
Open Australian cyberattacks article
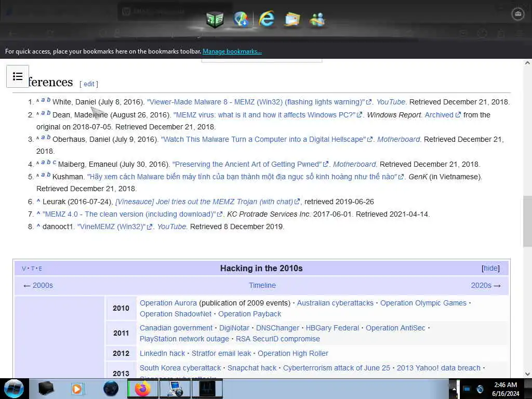click(335, 303)
